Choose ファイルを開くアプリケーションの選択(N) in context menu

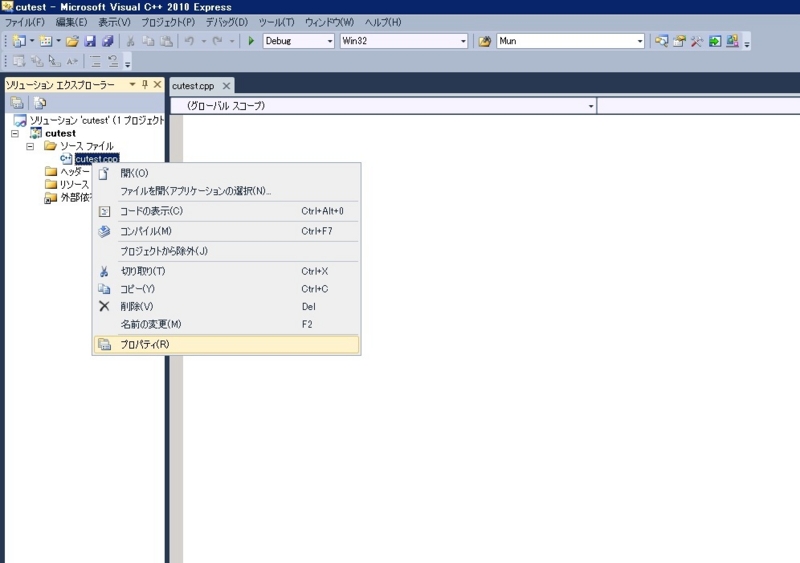pos(227,191)
